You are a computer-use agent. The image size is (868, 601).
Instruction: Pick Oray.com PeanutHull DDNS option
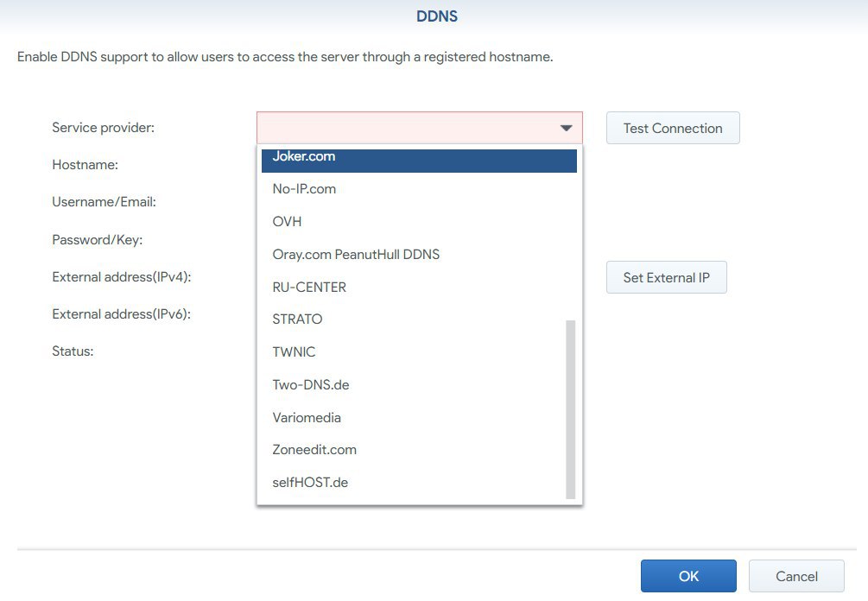click(x=419, y=254)
